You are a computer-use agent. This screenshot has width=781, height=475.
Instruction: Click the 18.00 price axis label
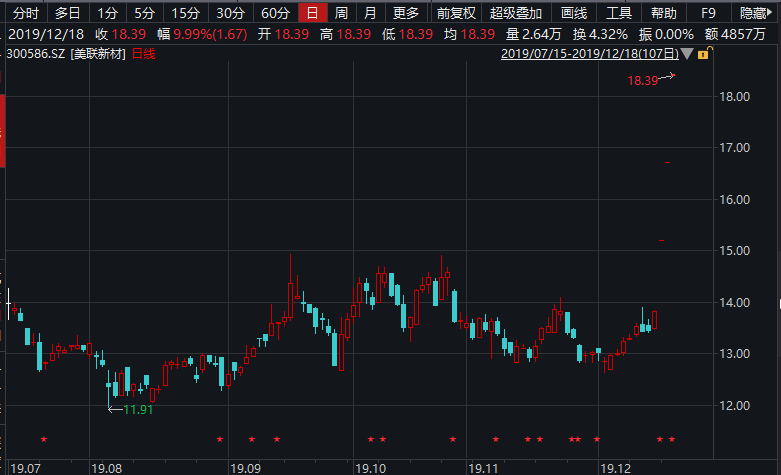tap(735, 97)
